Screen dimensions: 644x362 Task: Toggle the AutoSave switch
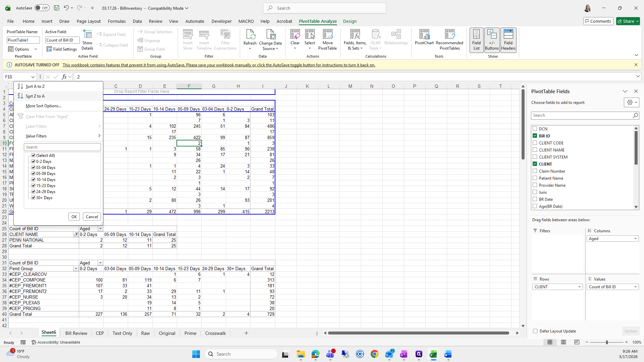(x=42, y=8)
